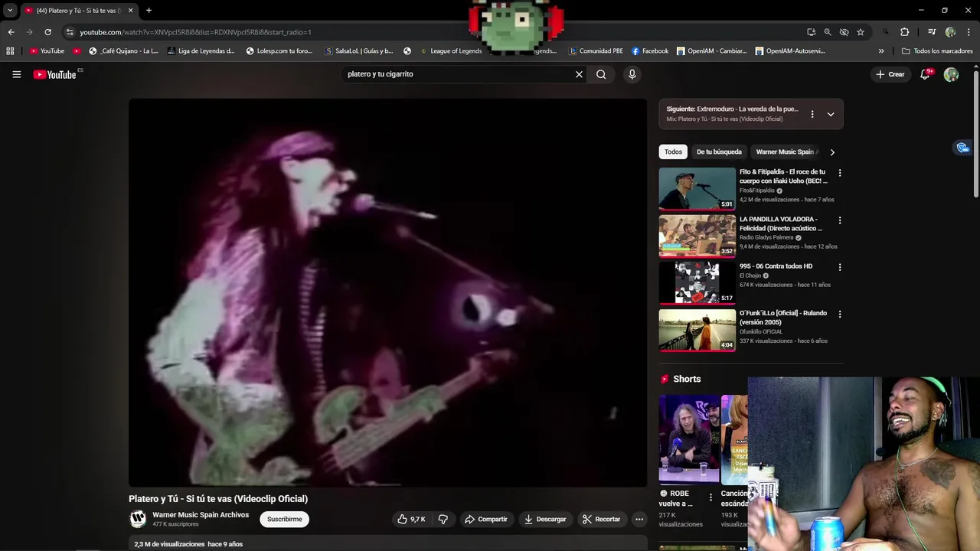Show next filter chips arrow
The height and width of the screenshot is (551, 980).
pos(832,152)
